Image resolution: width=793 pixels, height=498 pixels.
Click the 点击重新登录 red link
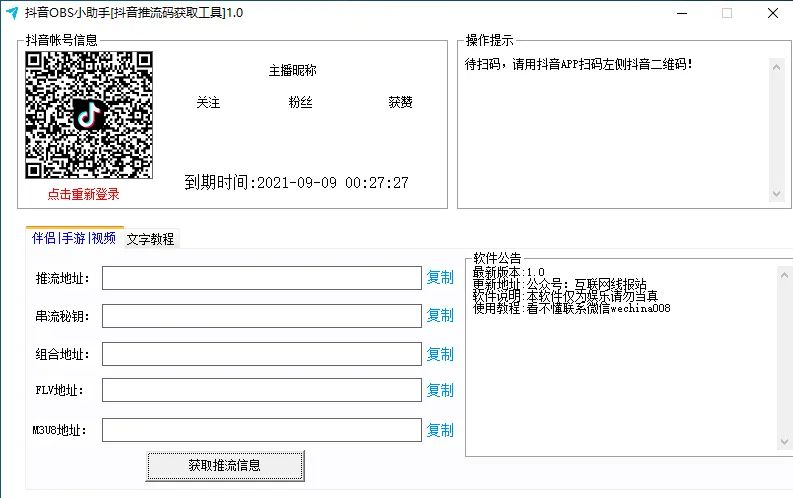pyautogui.click(x=83, y=194)
